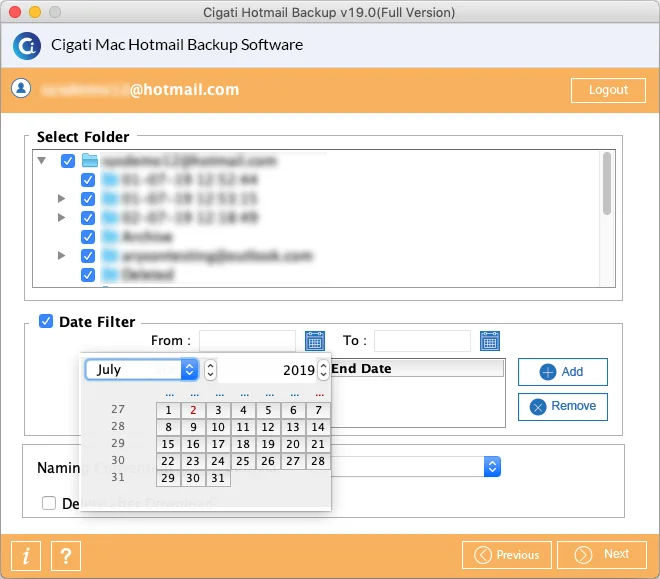The height and width of the screenshot is (579, 660).
Task: Choose day 29 in the calendar
Action: coord(168,478)
